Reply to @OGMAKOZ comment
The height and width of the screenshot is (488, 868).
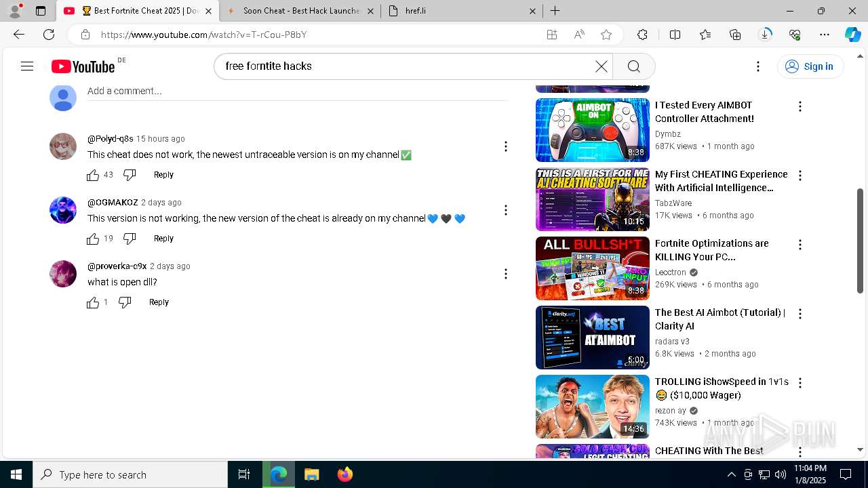tap(163, 239)
